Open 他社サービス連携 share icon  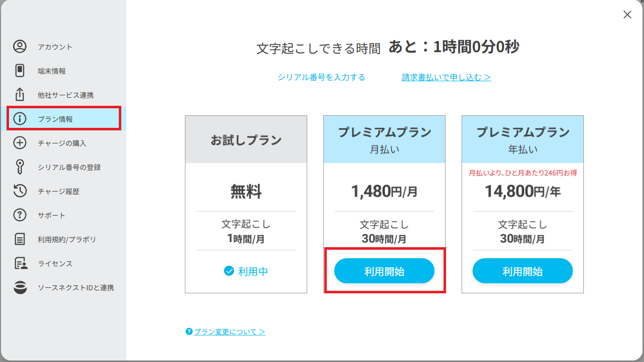tap(20, 94)
